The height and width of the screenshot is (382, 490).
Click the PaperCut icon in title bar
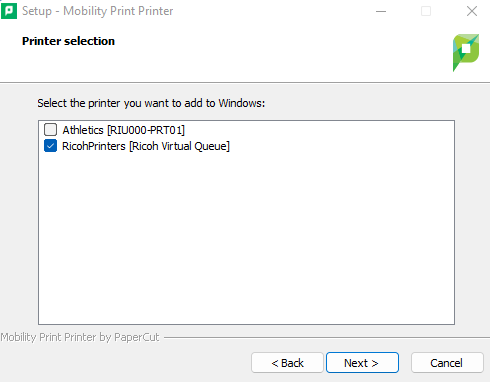9,11
